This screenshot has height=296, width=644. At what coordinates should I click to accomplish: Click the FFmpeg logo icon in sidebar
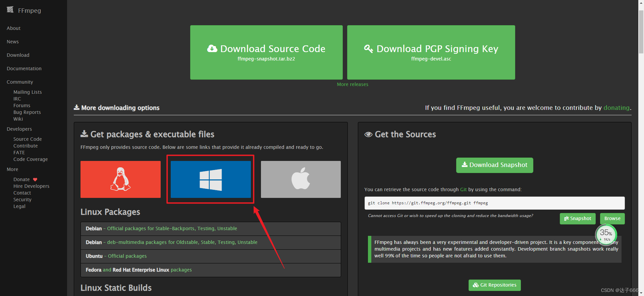tap(10, 10)
